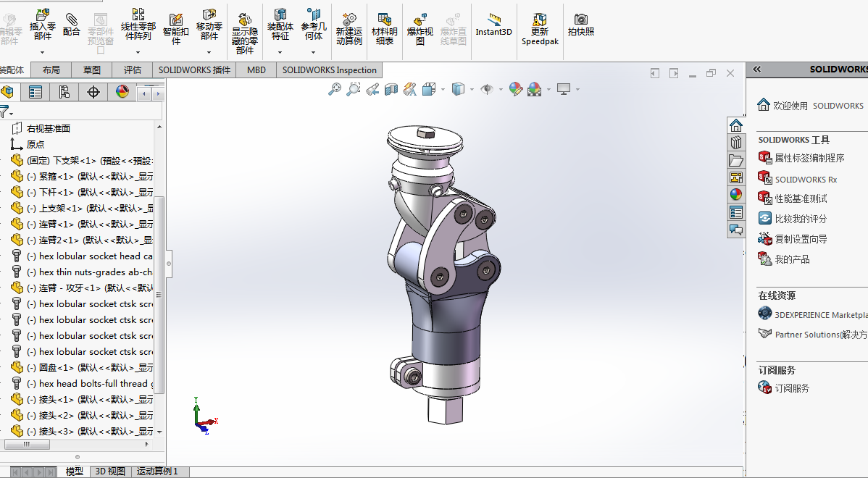Open Design Library in task pane sidebar
Screen dimensions: 868x478
(x=735, y=143)
